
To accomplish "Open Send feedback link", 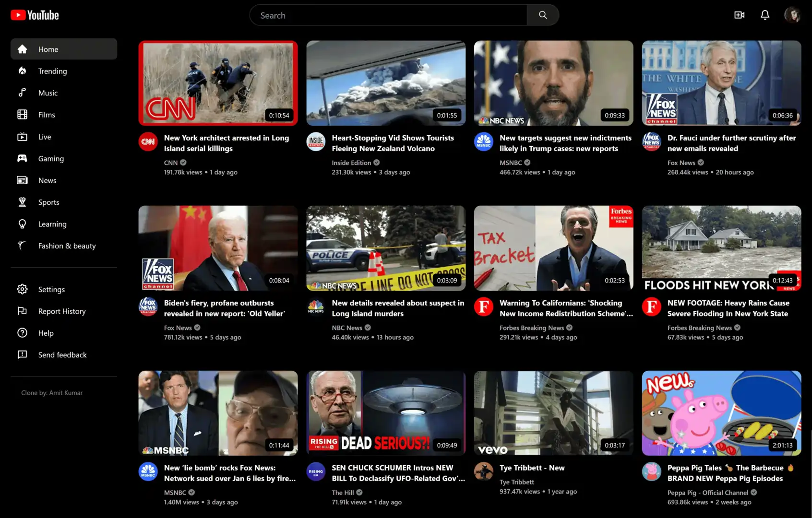I will tap(64, 355).
